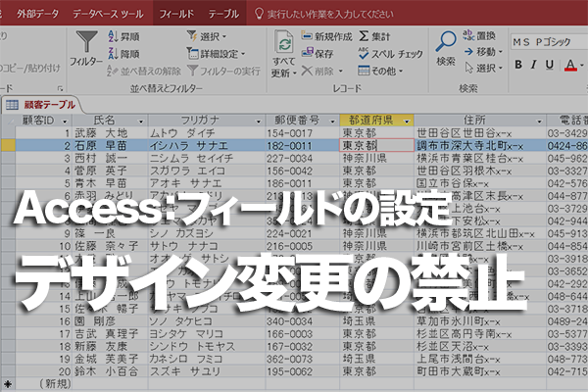Click the 武藤 大地 name cell
This screenshot has height=392, width=588.
(110, 133)
